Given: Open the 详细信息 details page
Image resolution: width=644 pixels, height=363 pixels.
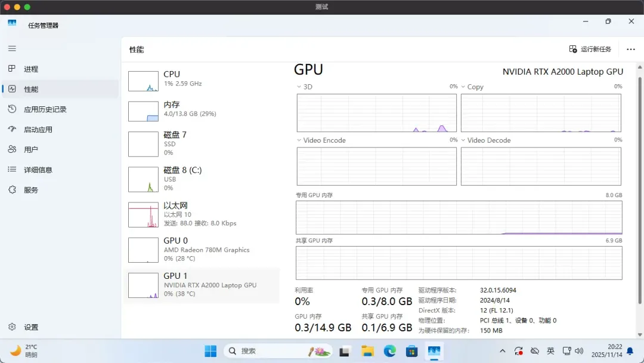Looking at the screenshot, I should coord(38,170).
